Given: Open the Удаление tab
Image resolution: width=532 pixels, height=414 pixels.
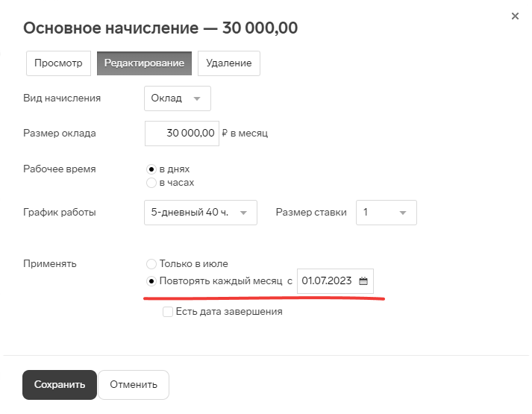Looking at the screenshot, I should [x=229, y=63].
